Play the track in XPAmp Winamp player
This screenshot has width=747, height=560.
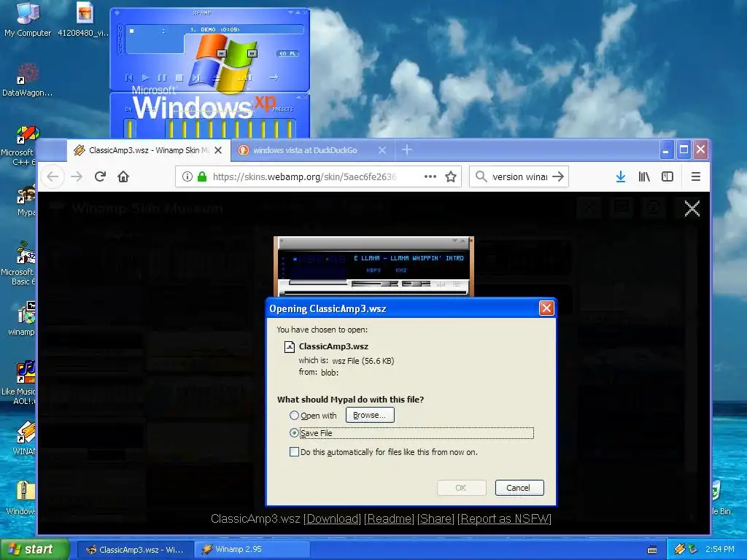pyautogui.click(x=146, y=77)
